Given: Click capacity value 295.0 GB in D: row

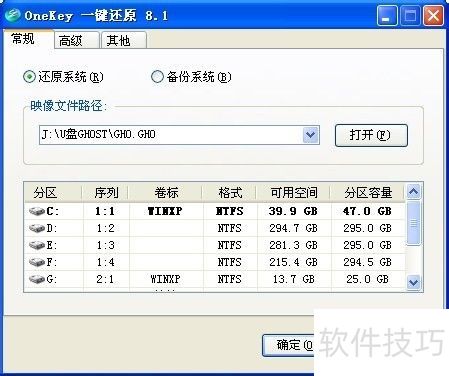Looking at the screenshot, I should pyautogui.click(x=367, y=228).
